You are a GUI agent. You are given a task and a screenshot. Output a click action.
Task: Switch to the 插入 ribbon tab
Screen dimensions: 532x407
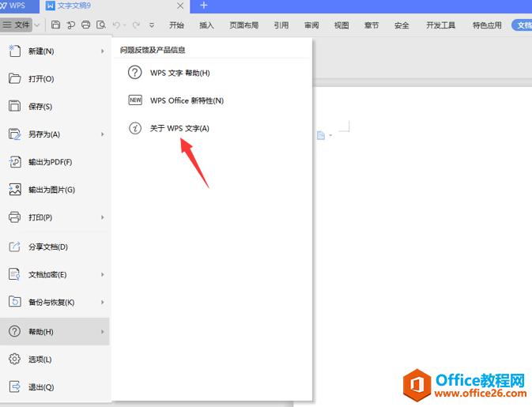pyautogui.click(x=206, y=25)
